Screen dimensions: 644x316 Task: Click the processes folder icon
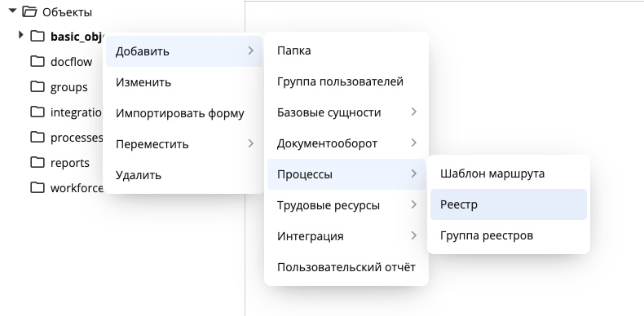point(37,137)
